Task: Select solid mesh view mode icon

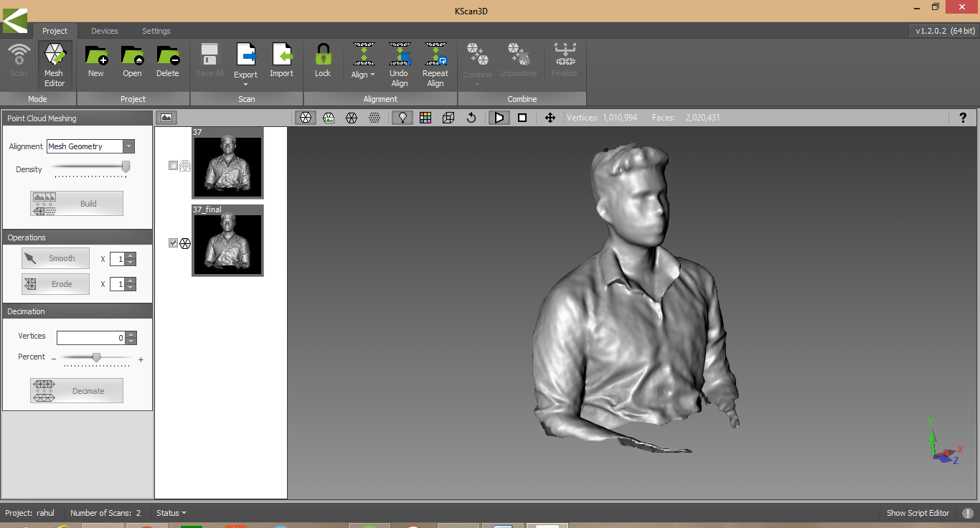Action: tap(306, 118)
